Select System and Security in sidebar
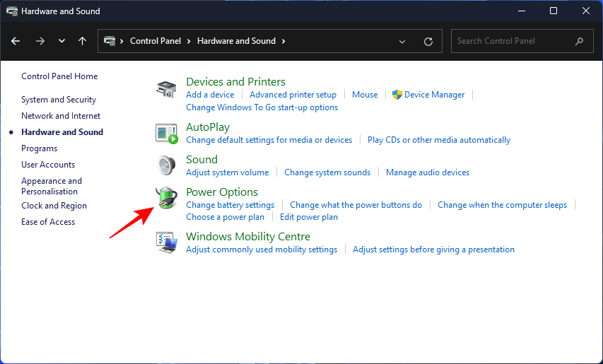 pyautogui.click(x=59, y=100)
